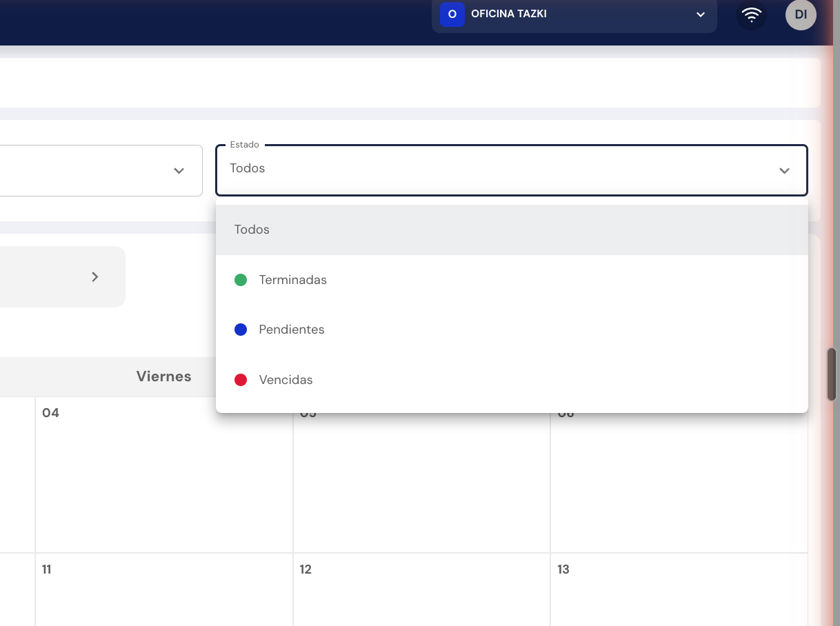This screenshot has height=626, width=840.
Task: Click the OFICINA TAZKI dropdown chevron
Action: [701, 14]
